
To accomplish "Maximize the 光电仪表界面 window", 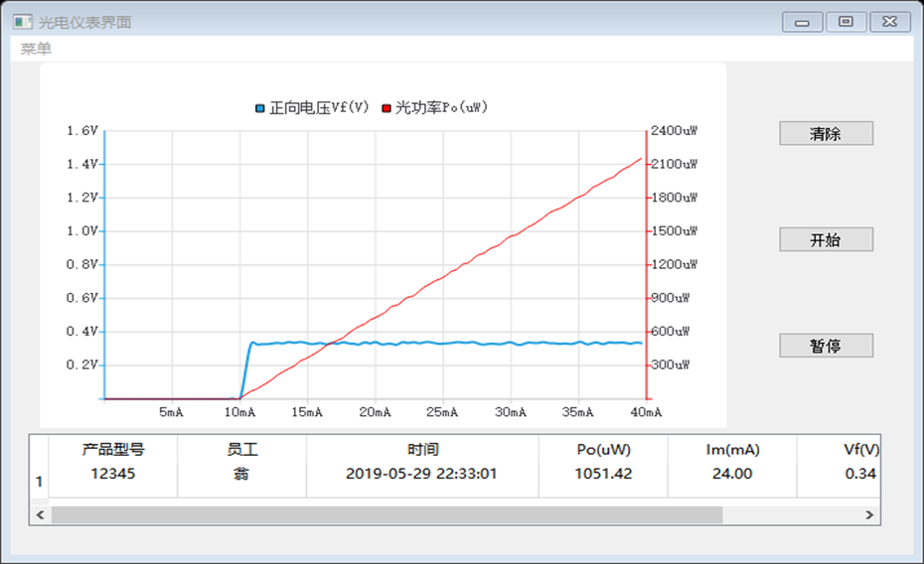I will point(846,22).
